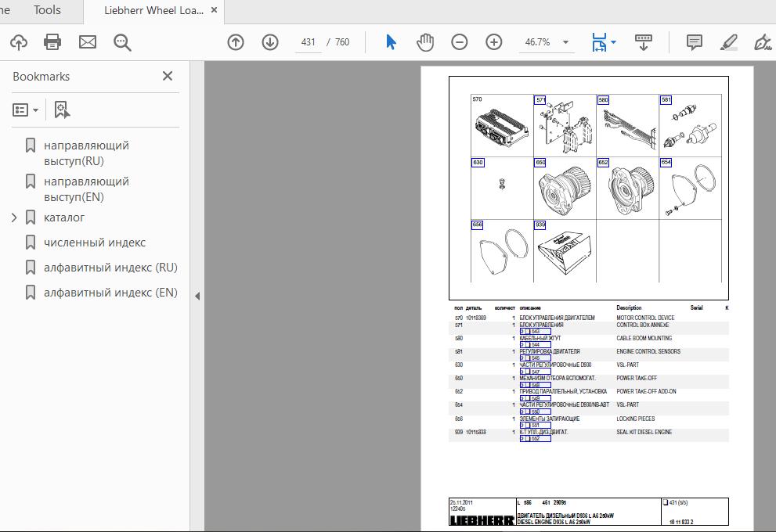Viewport: 776px width, 532px height.
Task: Go to the next page with the down arrow
Action: point(270,42)
